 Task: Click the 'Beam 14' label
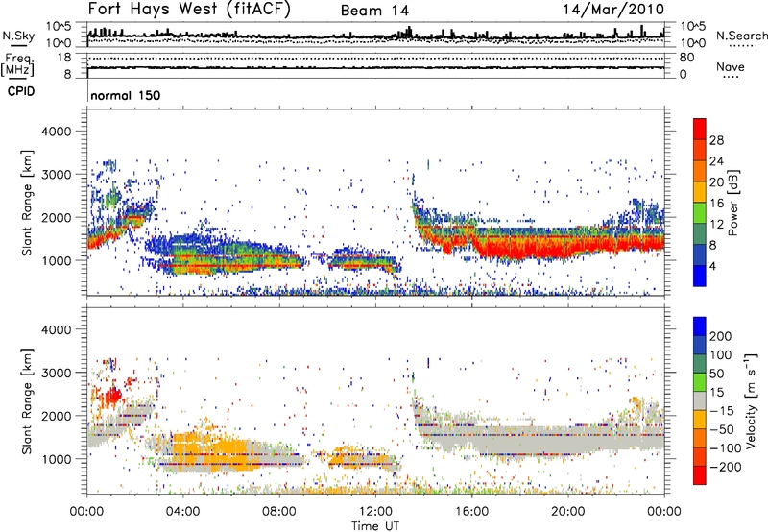coord(374,11)
